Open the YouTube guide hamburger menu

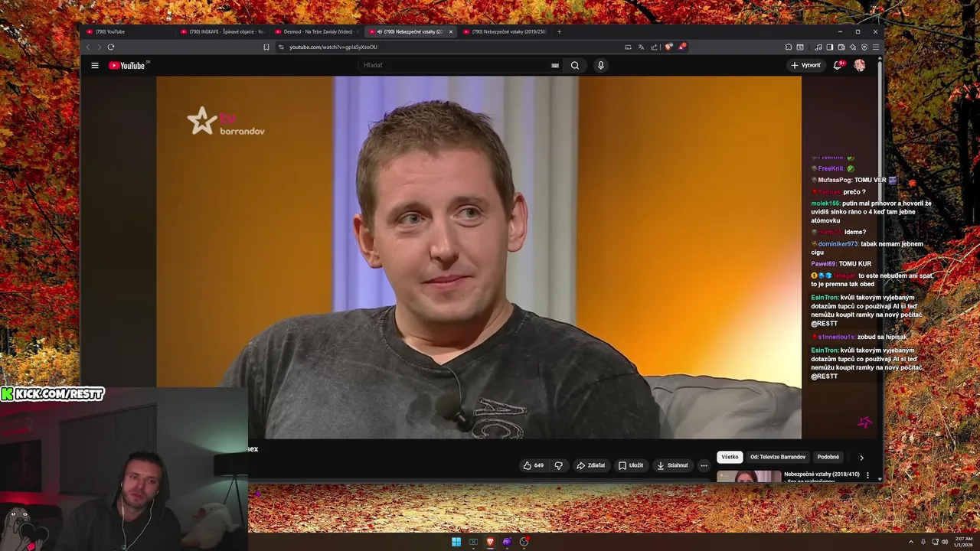(95, 65)
